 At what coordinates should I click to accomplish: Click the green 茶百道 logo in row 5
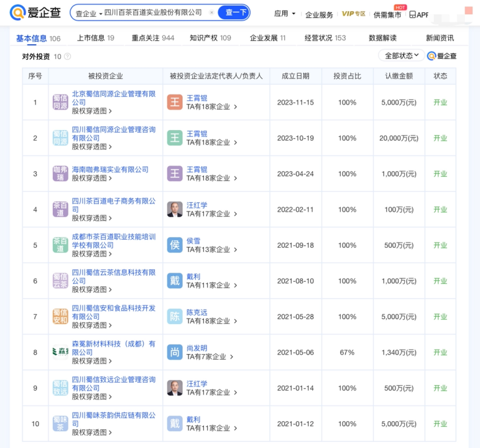point(60,245)
